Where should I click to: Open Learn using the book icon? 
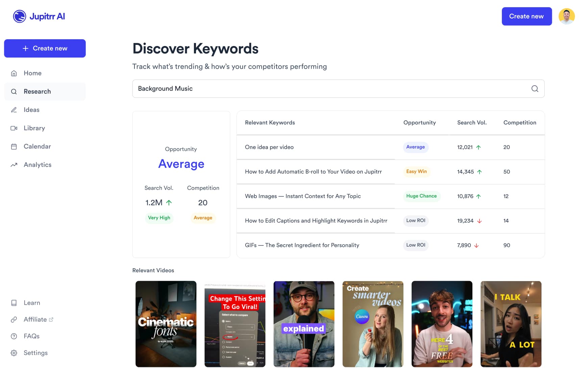click(14, 303)
